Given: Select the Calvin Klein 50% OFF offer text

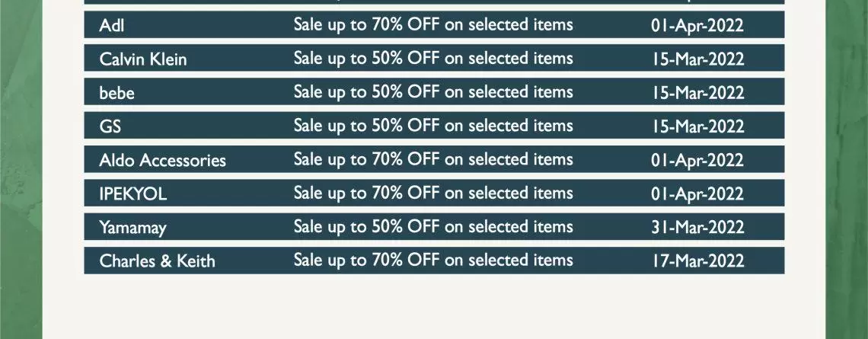Looking at the screenshot, I should pyautogui.click(x=433, y=59).
